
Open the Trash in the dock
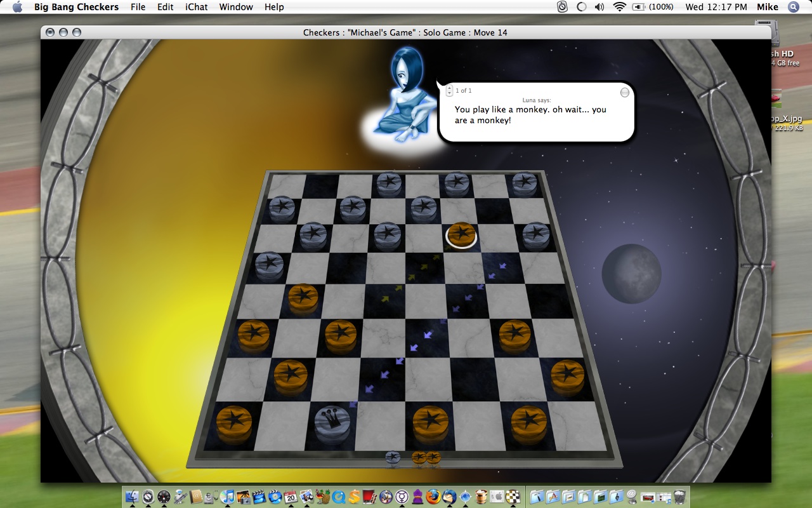pyautogui.click(x=679, y=497)
